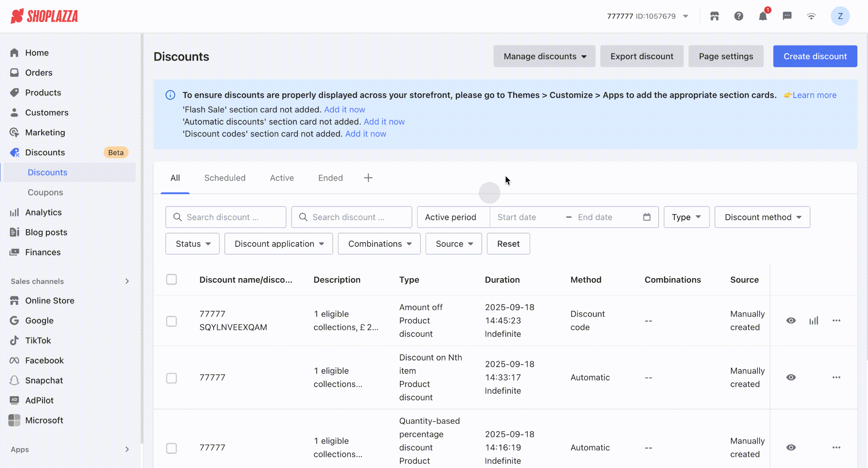Open the chat messages icon
Screen dimensions: 868x468
point(787,16)
